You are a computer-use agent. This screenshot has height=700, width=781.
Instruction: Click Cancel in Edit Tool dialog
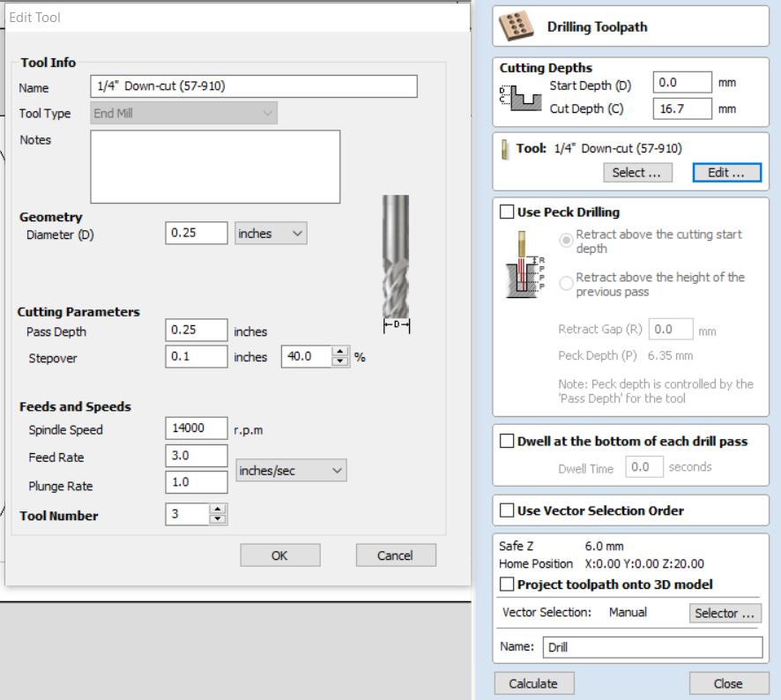pyautogui.click(x=396, y=555)
